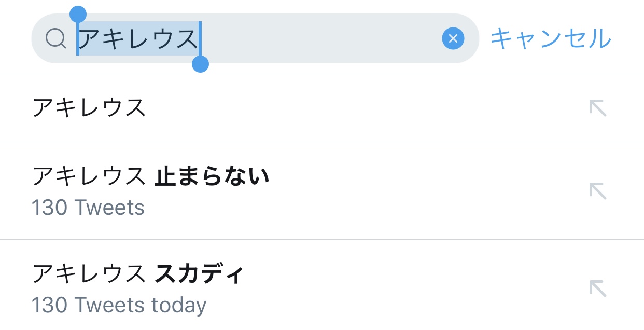This screenshot has width=644, height=330.
Task: Click the lower-right text selection handle
Action: pyautogui.click(x=200, y=64)
